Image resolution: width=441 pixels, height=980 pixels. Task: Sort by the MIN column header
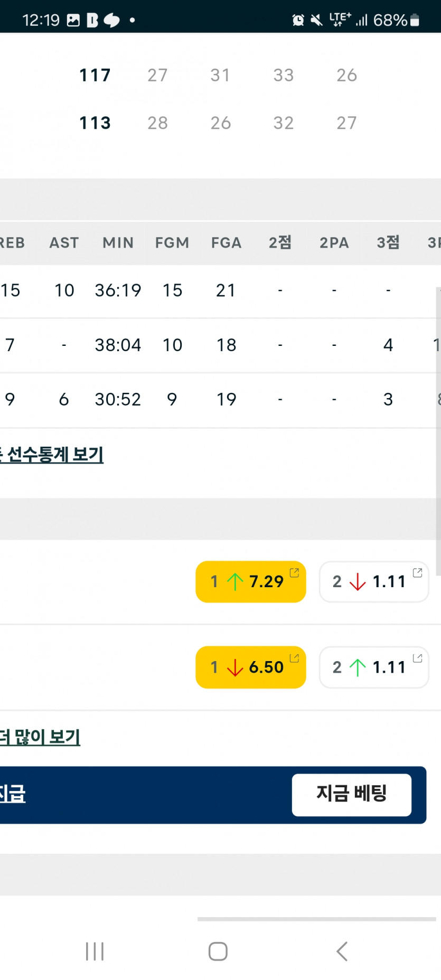tap(118, 242)
